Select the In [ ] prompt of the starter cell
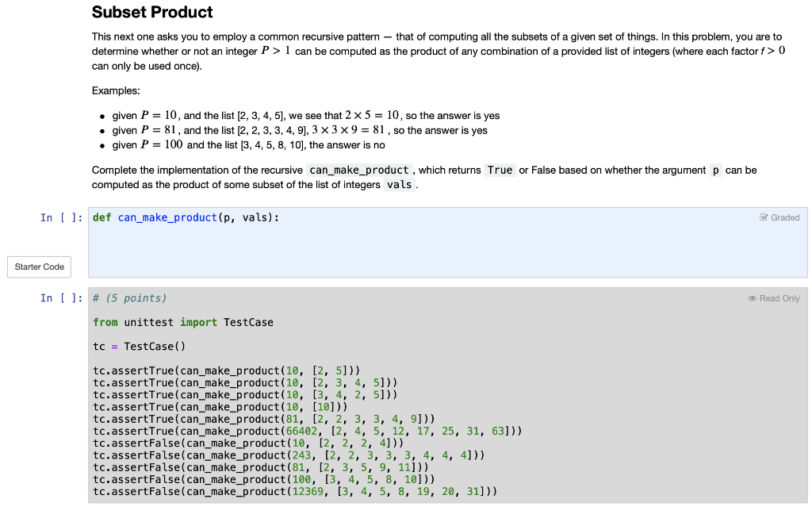 (61, 217)
